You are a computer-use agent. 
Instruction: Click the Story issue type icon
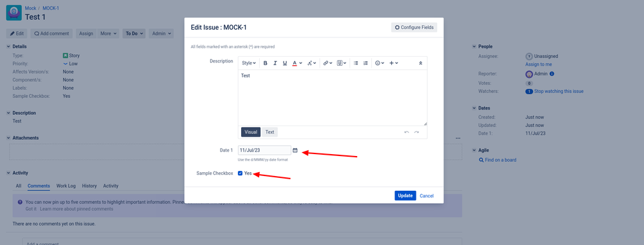(x=65, y=55)
